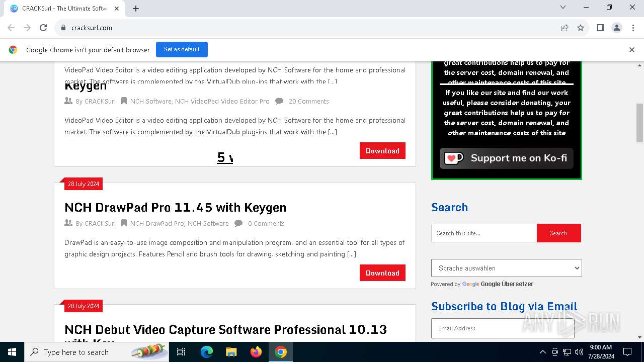The width and height of the screenshot is (644, 362).
Task: Launch Microsoft Edge from the taskbar
Action: click(x=207, y=352)
